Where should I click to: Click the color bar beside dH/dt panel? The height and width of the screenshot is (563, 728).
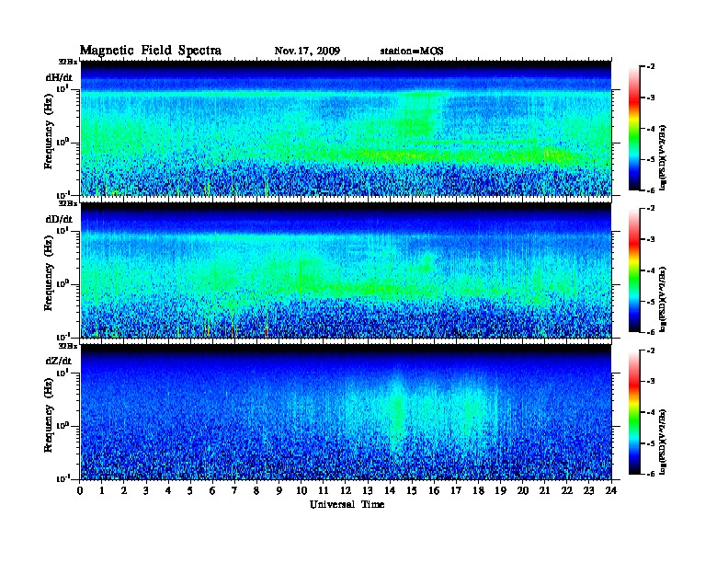634,128
